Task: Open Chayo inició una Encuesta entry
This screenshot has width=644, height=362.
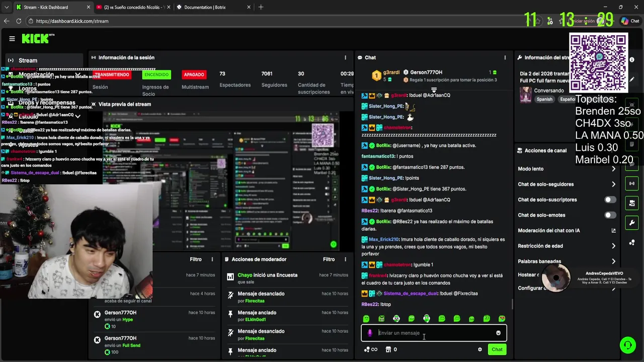Action: [x=267, y=275]
